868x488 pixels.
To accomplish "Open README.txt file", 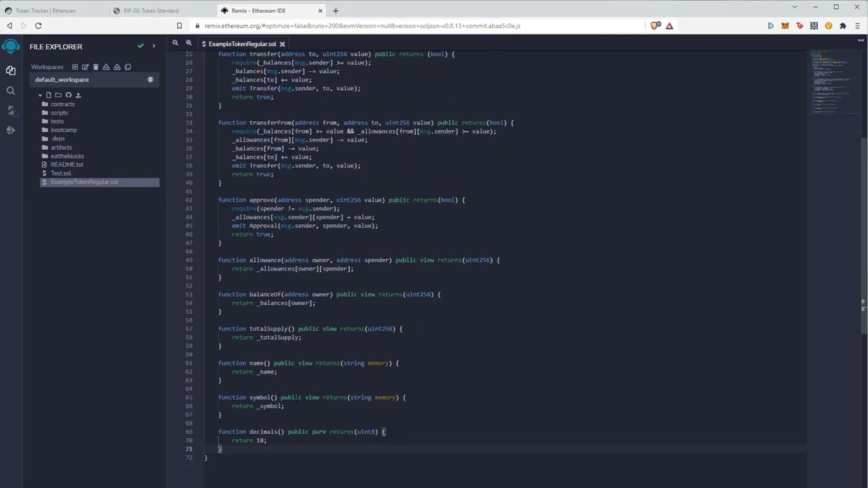I will [x=66, y=165].
